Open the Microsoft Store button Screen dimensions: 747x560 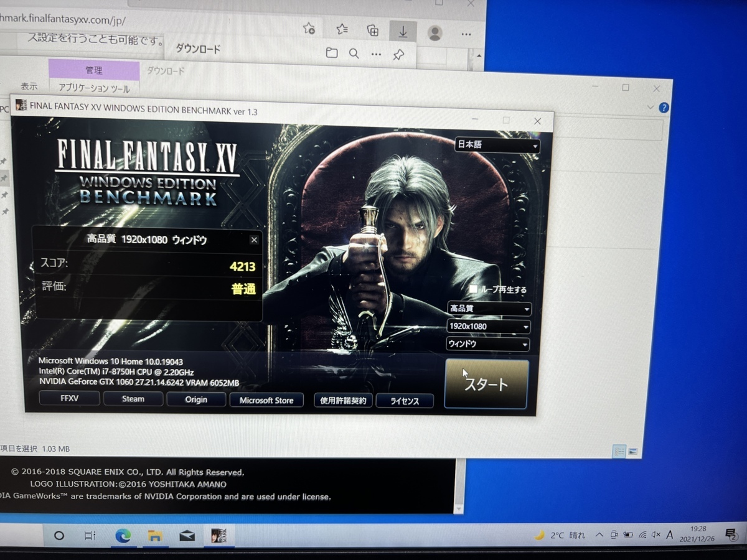(266, 400)
